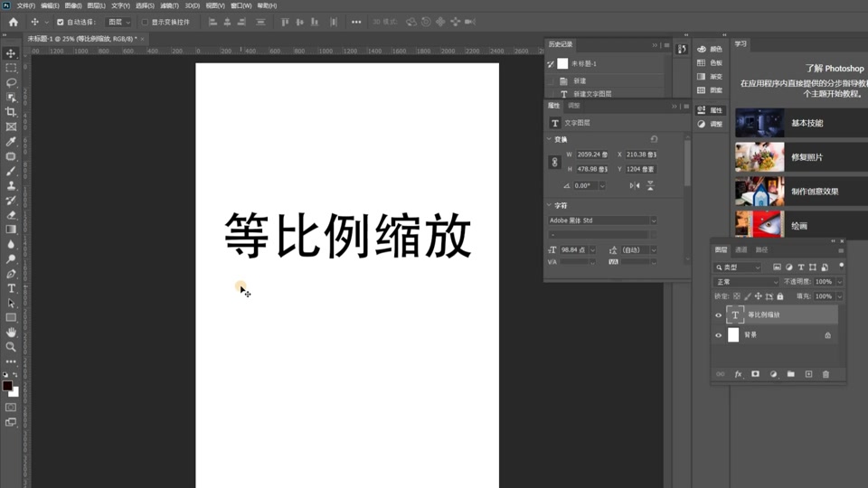This screenshot has width=868, height=488.
Task: Open the 基本技能 tutorial
Action: [x=802, y=123]
